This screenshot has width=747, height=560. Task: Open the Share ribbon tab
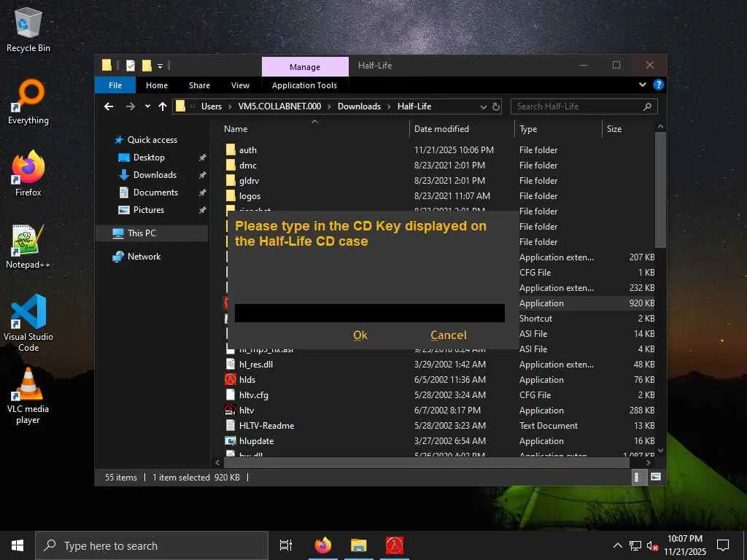coord(199,85)
